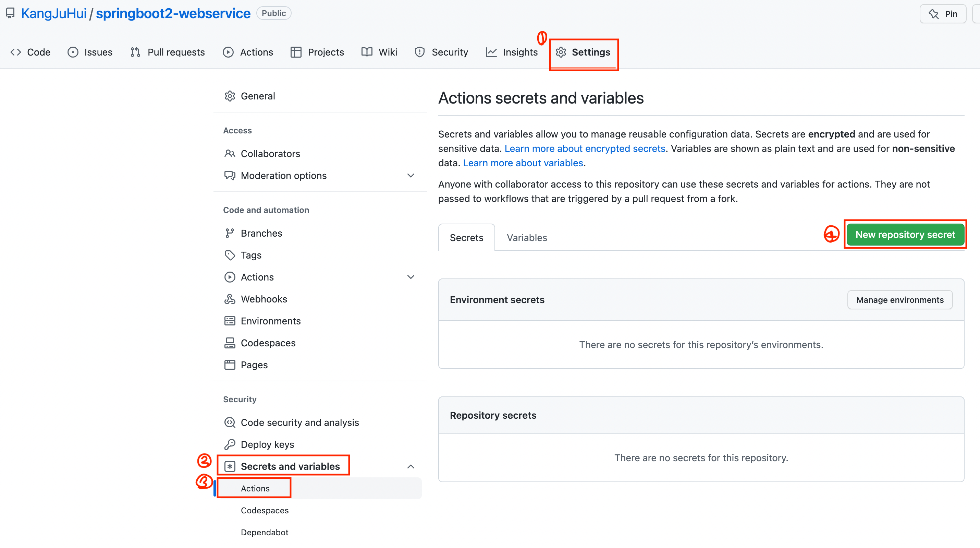Click the Secrets and variables asterisk icon
Screen dimensions: 980x548
click(x=230, y=466)
